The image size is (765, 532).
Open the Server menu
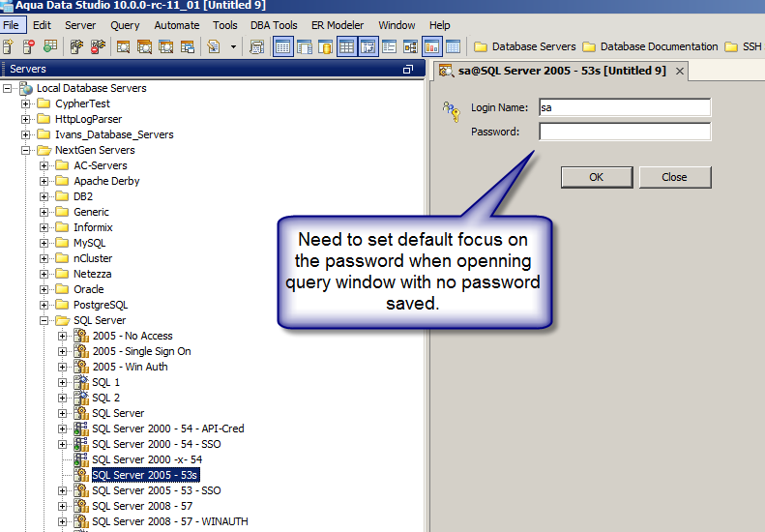[x=80, y=25]
